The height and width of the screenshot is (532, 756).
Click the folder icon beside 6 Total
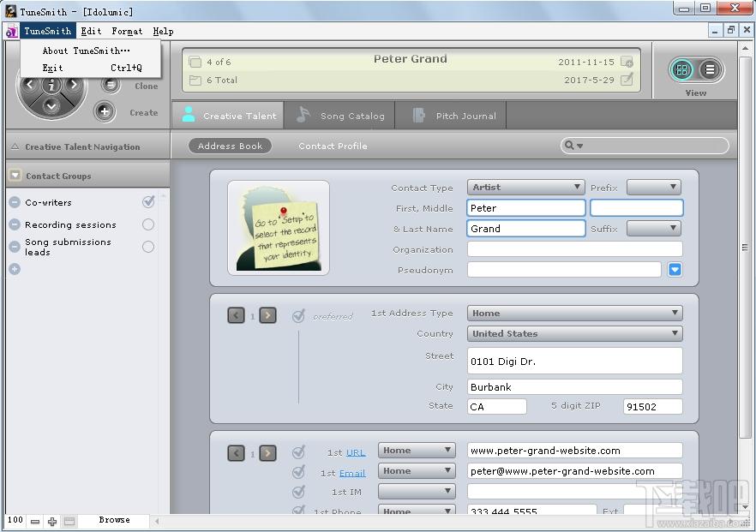(x=195, y=80)
